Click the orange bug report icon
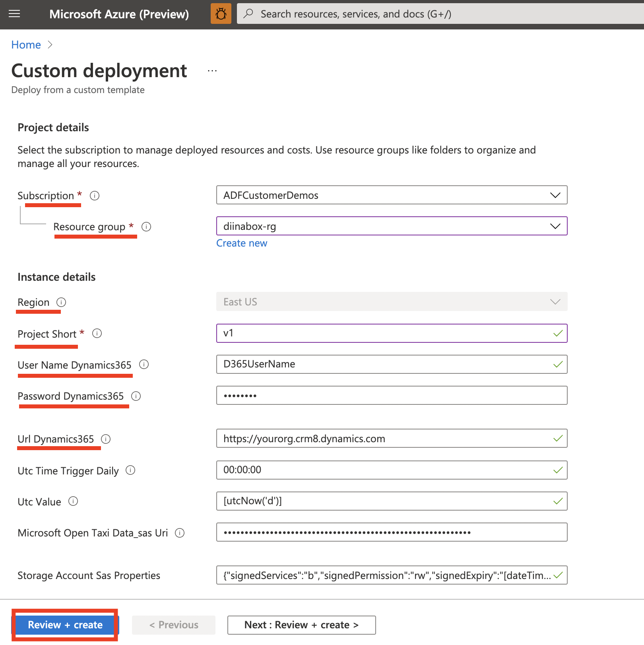644x645 pixels. click(221, 14)
